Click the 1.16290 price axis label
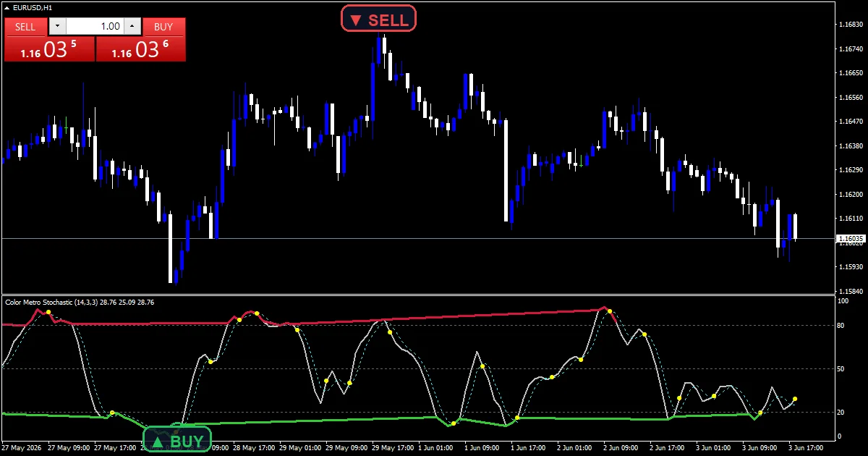The height and width of the screenshot is (456, 868). point(851,170)
